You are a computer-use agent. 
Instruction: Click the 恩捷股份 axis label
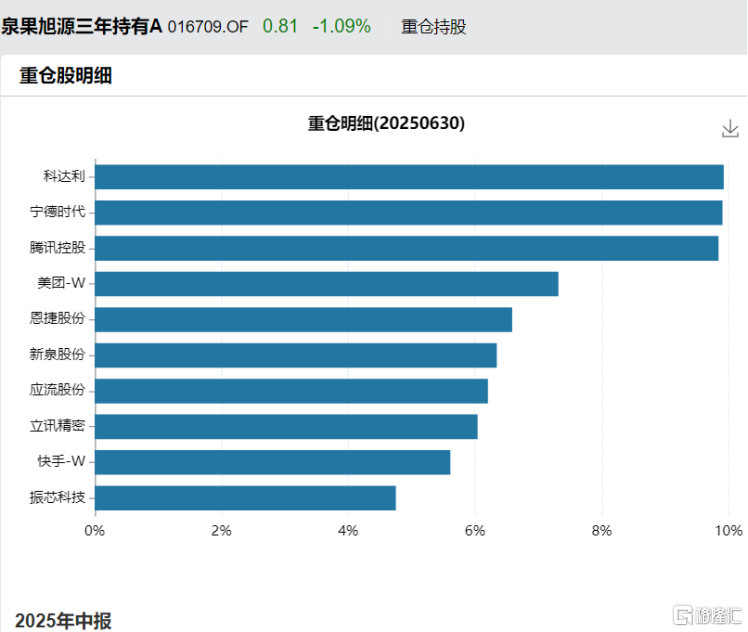(x=57, y=318)
